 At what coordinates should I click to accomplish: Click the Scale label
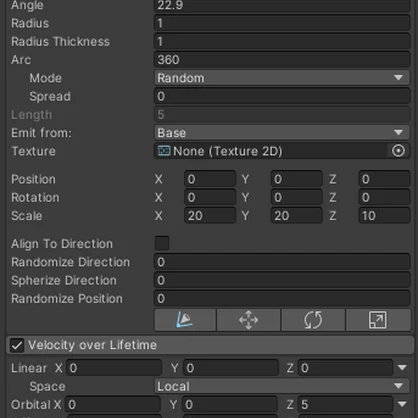[x=27, y=216]
